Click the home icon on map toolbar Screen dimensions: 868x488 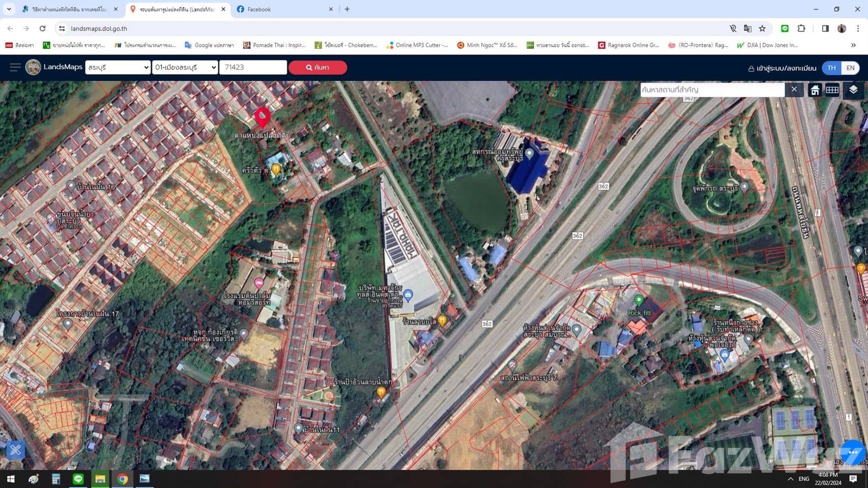point(815,90)
